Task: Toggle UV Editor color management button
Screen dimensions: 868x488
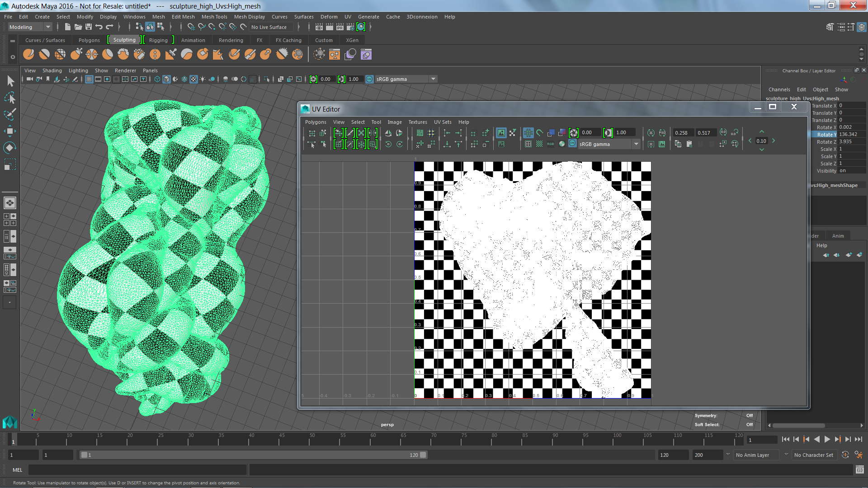Action: (572, 144)
